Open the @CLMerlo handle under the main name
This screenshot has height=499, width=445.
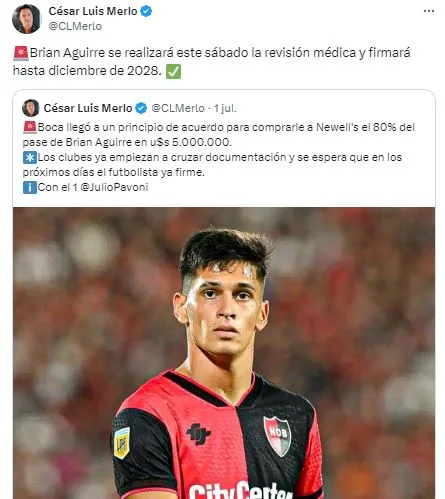click(75, 26)
